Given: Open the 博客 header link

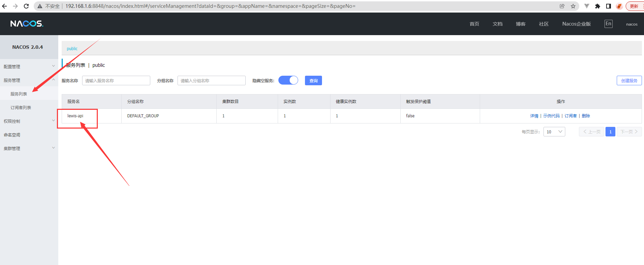Looking at the screenshot, I should pyautogui.click(x=521, y=24).
